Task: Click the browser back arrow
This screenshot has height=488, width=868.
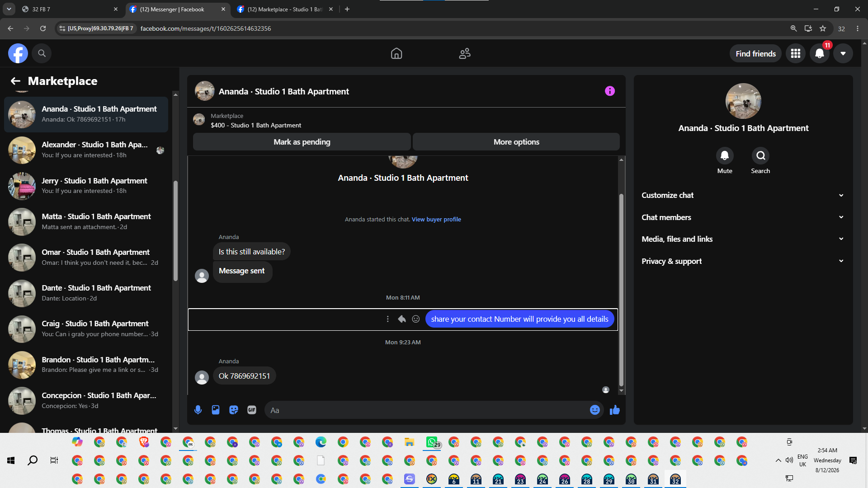Action: pyautogui.click(x=10, y=28)
